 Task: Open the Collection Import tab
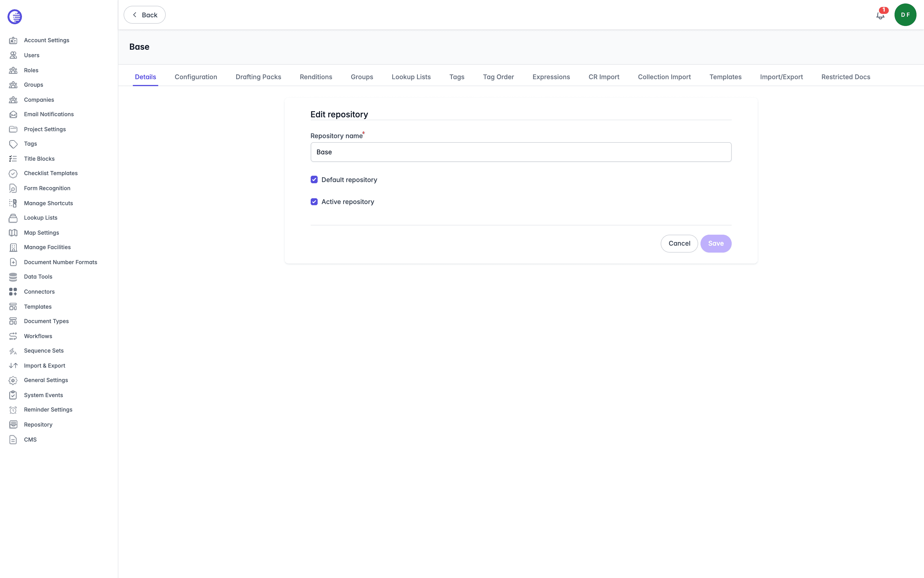pos(664,77)
